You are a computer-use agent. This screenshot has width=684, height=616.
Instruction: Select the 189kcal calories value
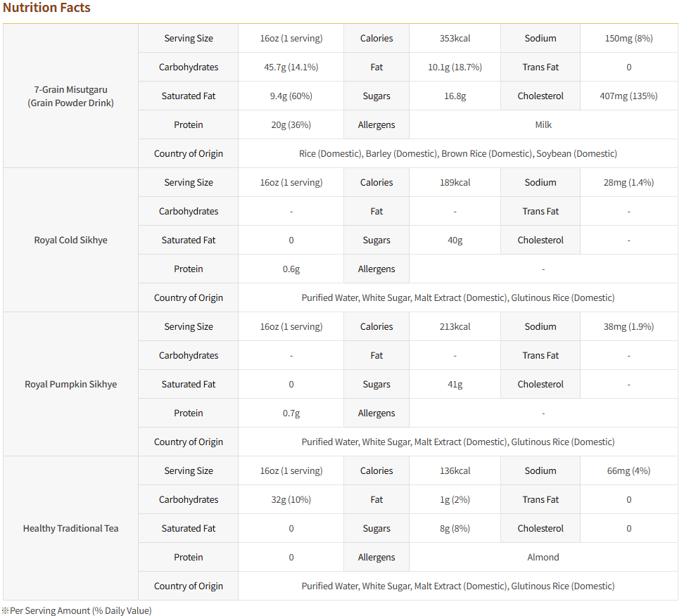point(455,183)
